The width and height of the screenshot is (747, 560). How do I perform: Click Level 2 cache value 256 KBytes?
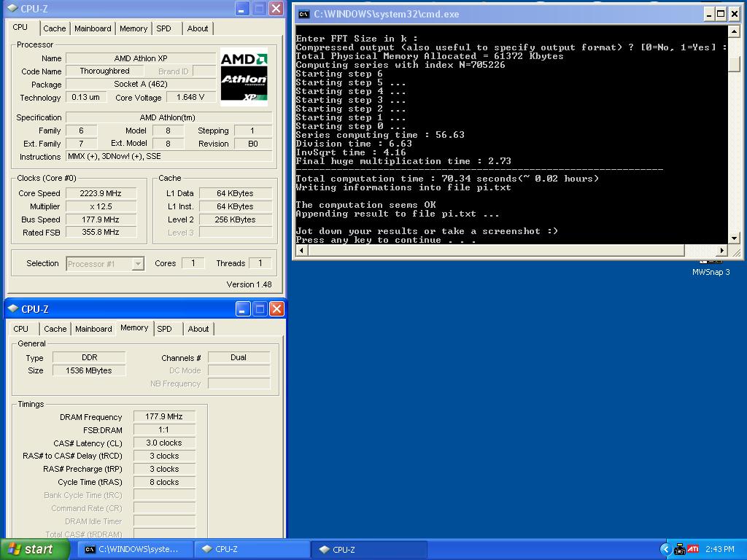point(236,219)
